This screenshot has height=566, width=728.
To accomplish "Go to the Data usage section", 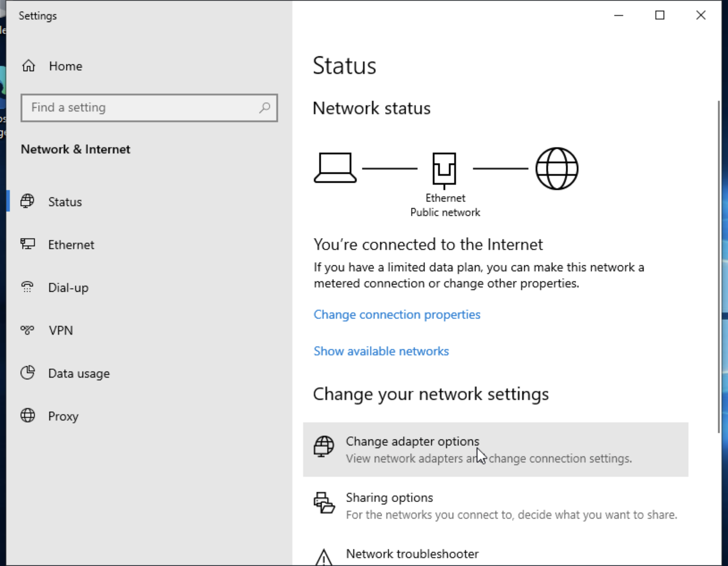I will coord(79,374).
